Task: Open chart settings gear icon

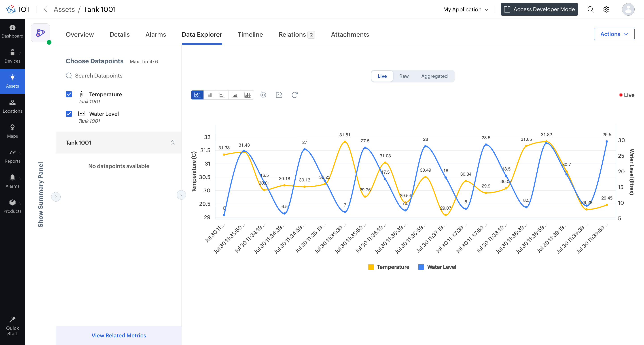Action: click(263, 95)
